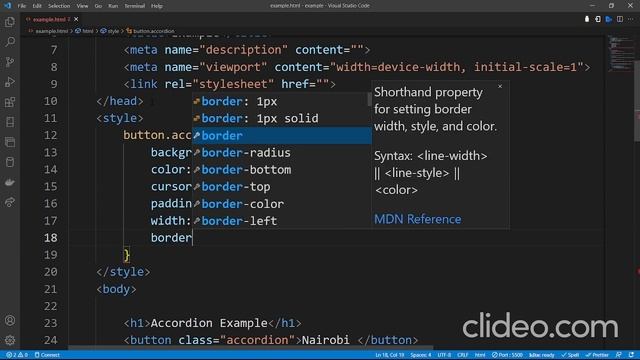Click line number 18 in the gutter
Viewport: 640px width, 360px height.
[51, 238]
